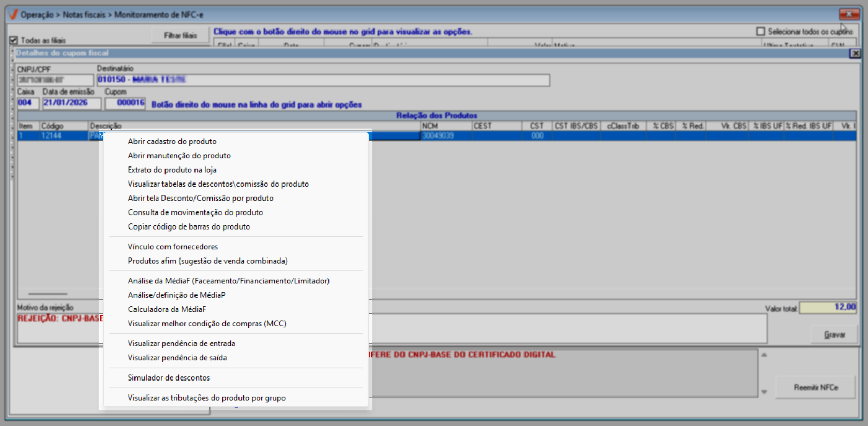
Task: Click the '% Red.' column header
Action: pyautogui.click(x=691, y=126)
